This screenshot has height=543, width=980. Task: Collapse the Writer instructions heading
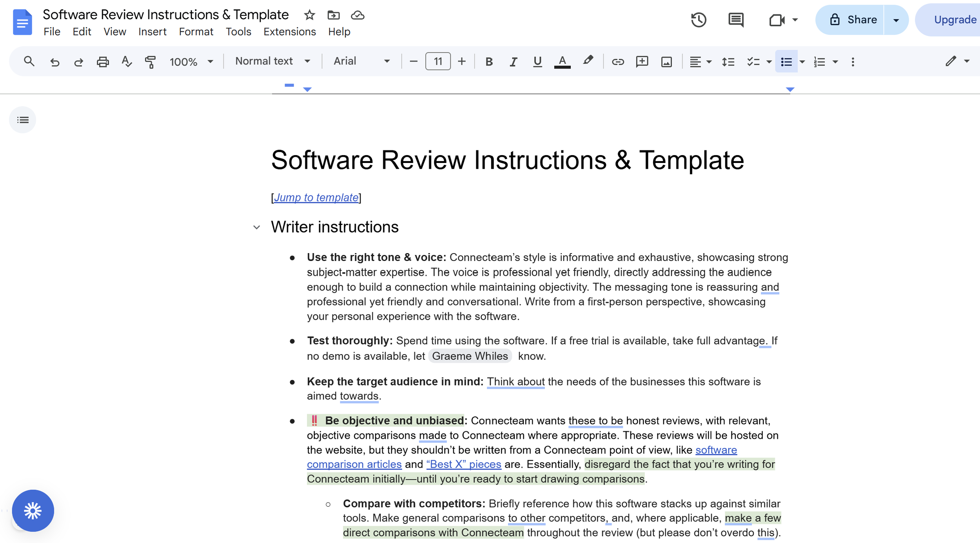tap(257, 227)
